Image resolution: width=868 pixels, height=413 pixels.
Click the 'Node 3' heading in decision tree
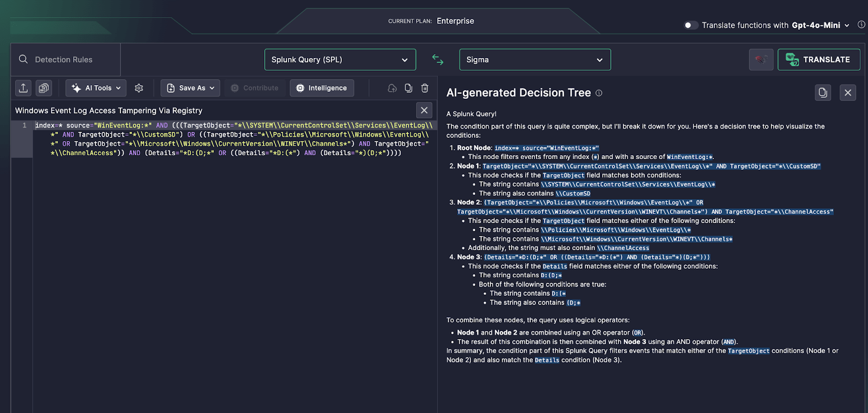pyautogui.click(x=469, y=257)
